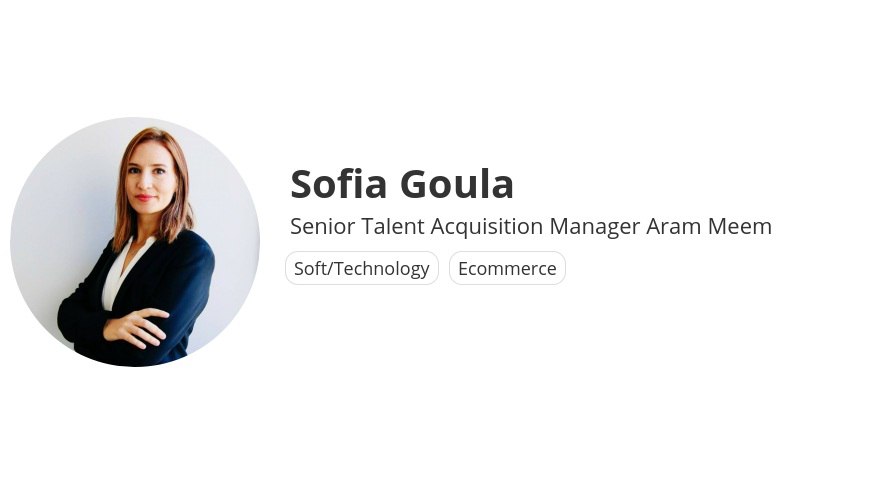Viewport: 876px width, 485px height.
Task: Click the Sofia Goula name heading
Action: click(x=402, y=184)
